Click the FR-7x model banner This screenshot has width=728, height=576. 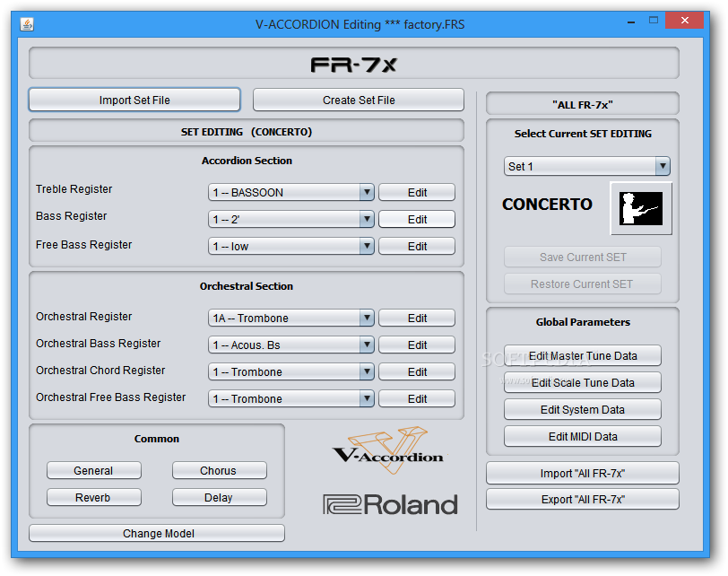pos(354,63)
